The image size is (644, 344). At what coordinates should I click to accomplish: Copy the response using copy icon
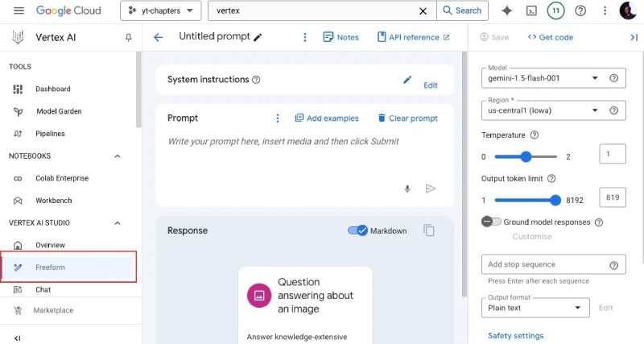430,231
